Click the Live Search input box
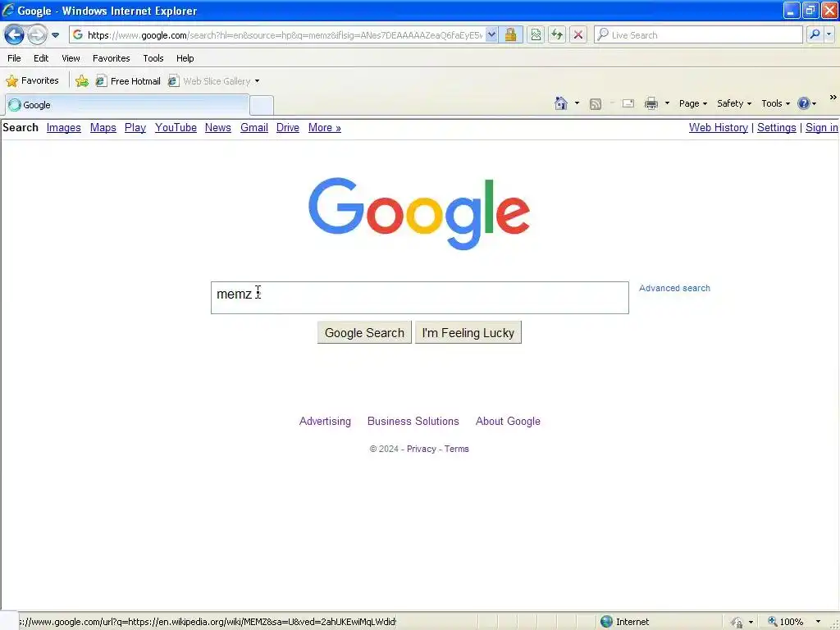Viewport: 840px width, 630px height. (698, 34)
